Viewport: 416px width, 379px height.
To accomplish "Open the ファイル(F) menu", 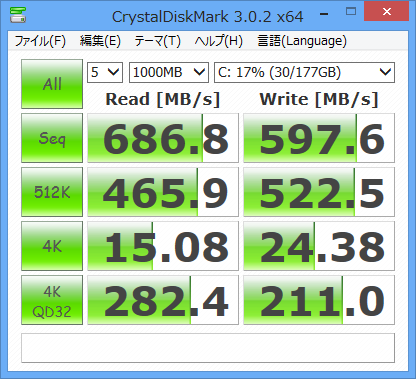I will tap(40, 41).
